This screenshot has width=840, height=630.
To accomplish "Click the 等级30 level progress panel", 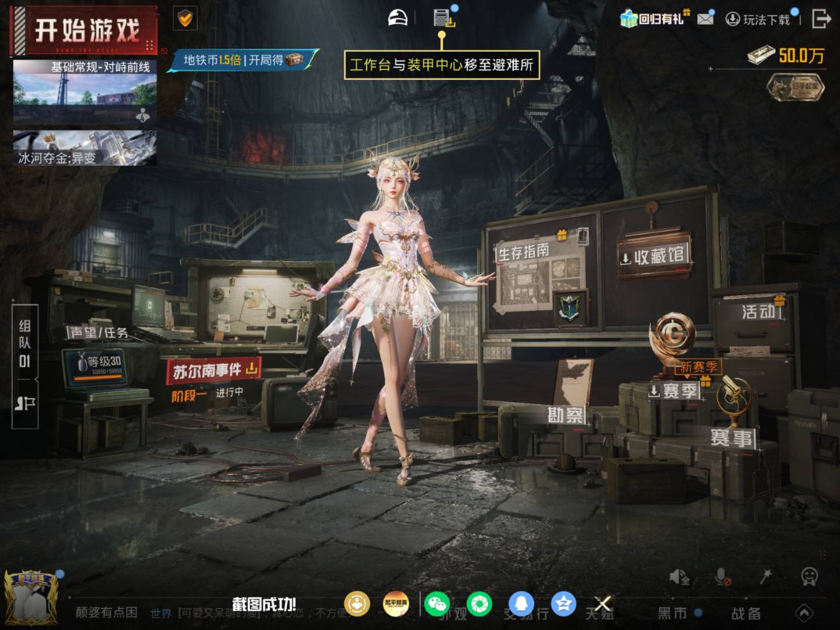I will (x=96, y=369).
